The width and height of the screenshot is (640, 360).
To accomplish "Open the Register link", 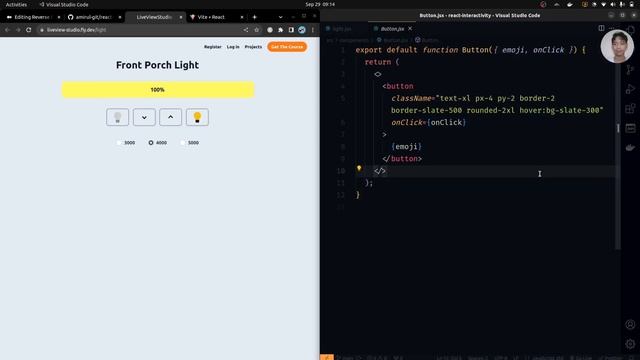I will tap(213, 47).
